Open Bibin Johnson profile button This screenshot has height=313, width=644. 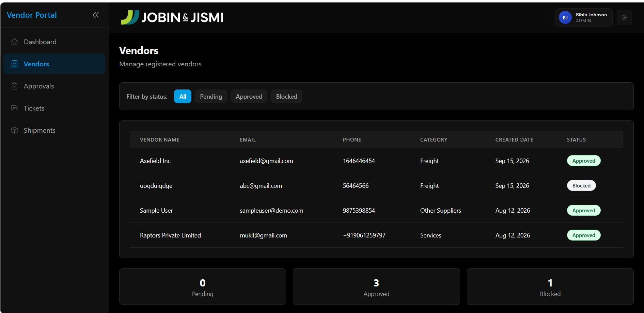coord(584,17)
